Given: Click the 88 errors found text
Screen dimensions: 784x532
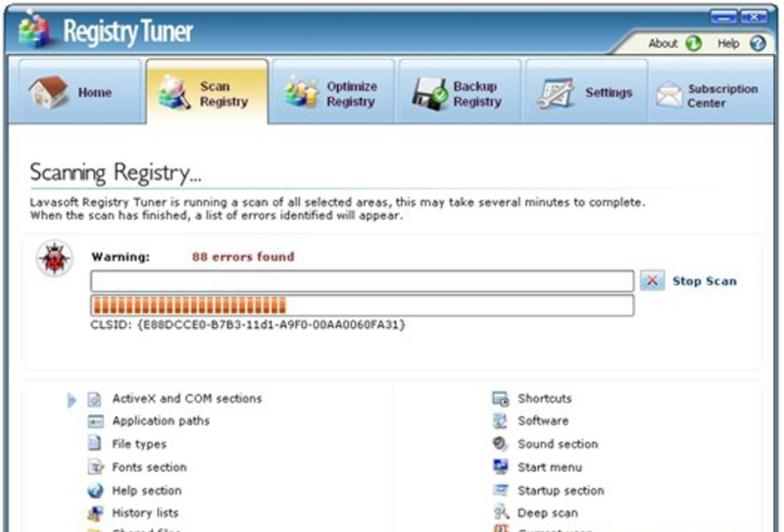Looking at the screenshot, I should coord(243,257).
